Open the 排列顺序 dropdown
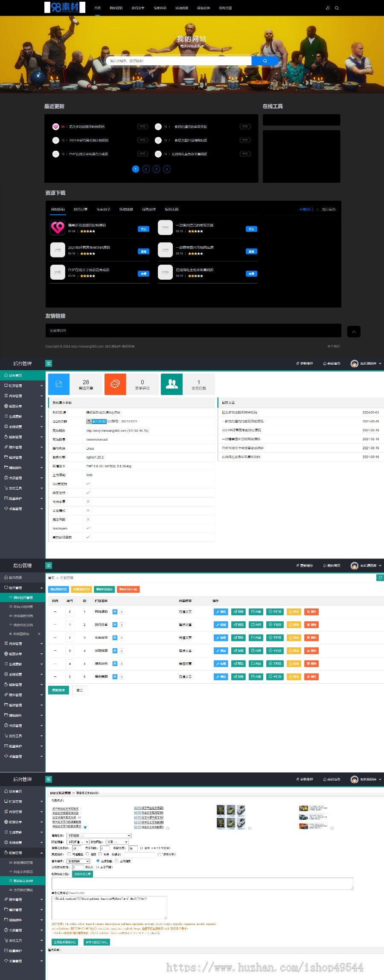 pyautogui.click(x=78, y=861)
